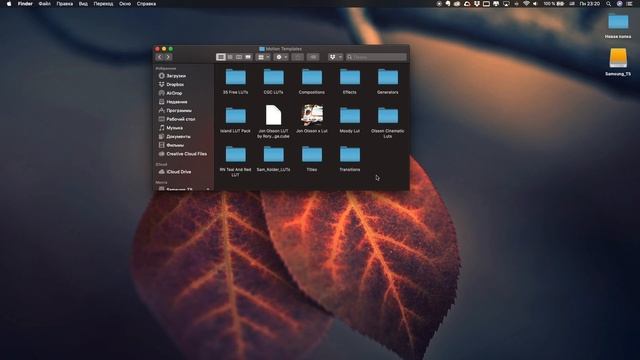The width and height of the screenshot is (640, 360).
Task: Switch Finder to list view
Action: pyautogui.click(x=230, y=57)
